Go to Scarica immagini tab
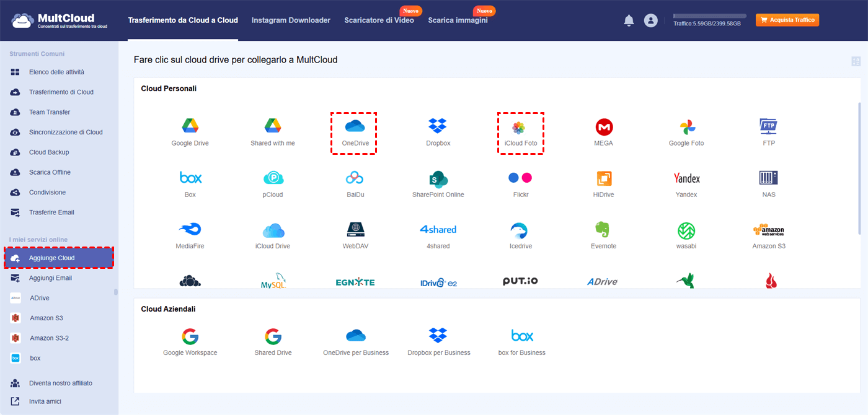 (458, 20)
